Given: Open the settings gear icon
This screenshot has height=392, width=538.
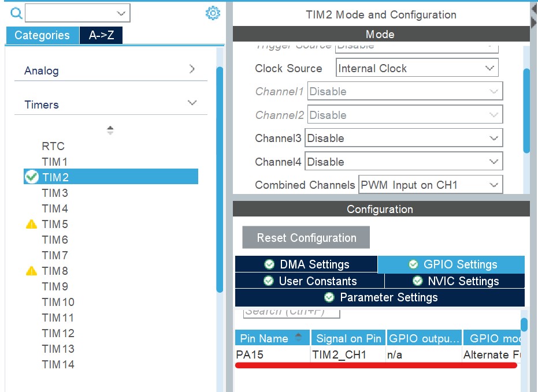Looking at the screenshot, I should (x=212, y=13).
